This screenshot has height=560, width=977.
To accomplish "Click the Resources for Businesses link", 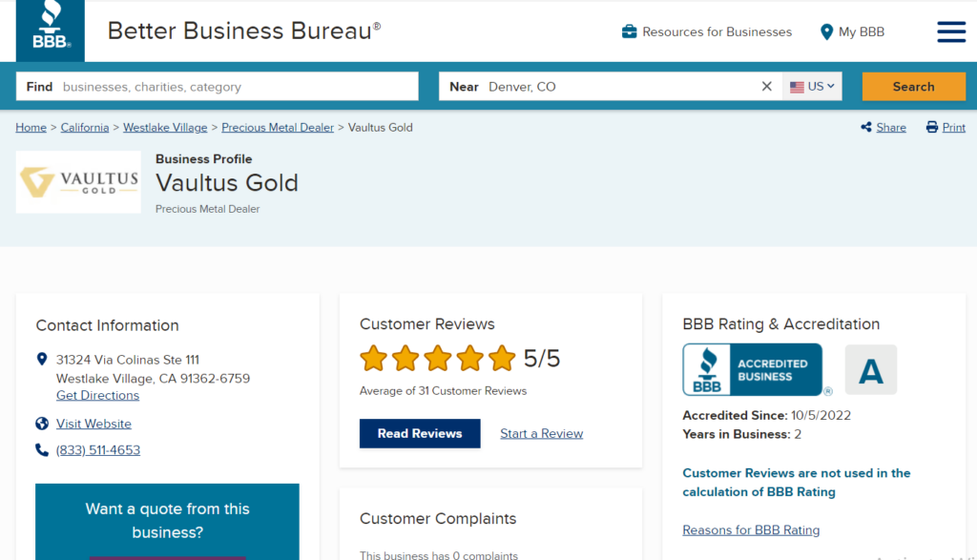I will (x=717, y=31).
